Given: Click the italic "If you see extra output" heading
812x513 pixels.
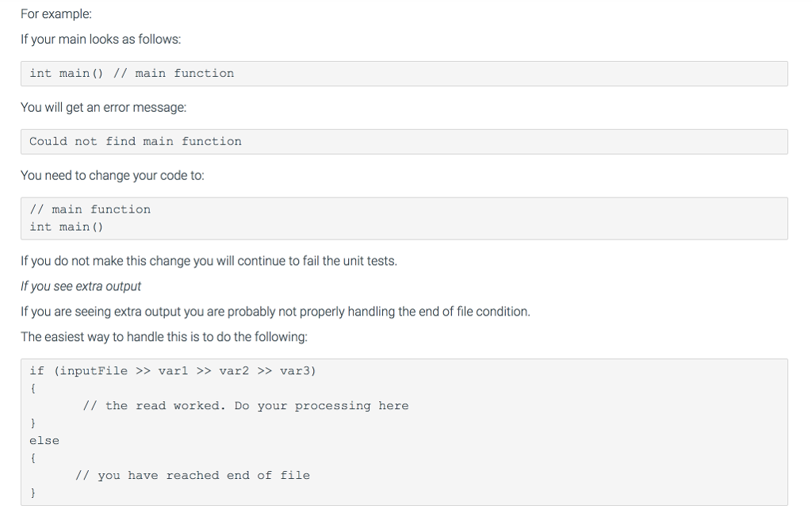Looking at the screenshot, I should (81, 286).
